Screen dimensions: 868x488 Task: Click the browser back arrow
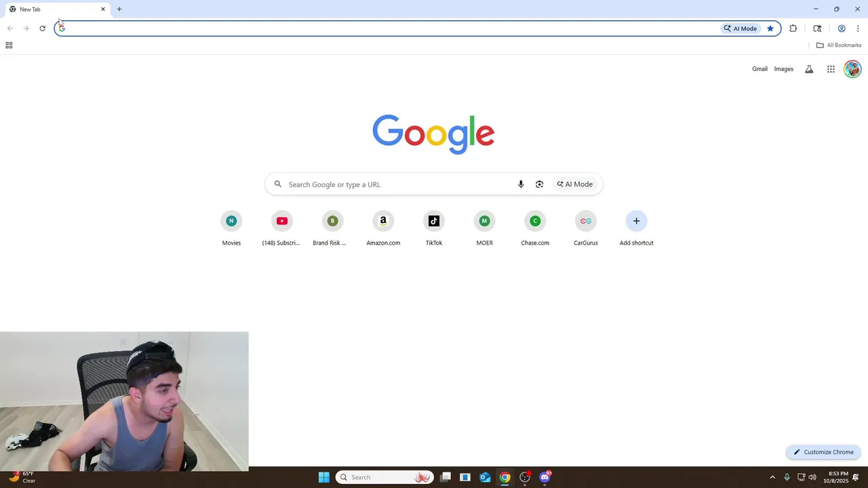click(x=9, y=28)
